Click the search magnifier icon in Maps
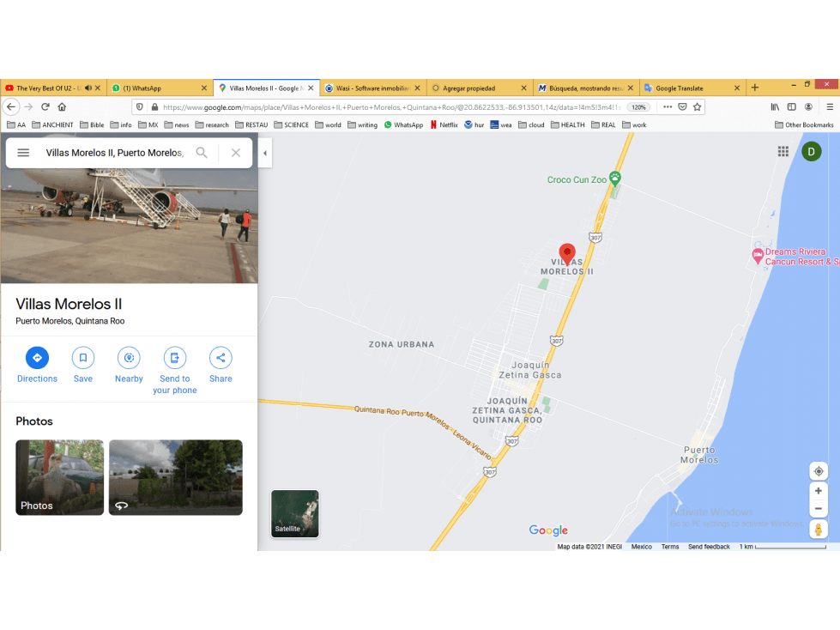Image resolution: width=840 pixels, height=630 pixels. click(x=202, y=153)
